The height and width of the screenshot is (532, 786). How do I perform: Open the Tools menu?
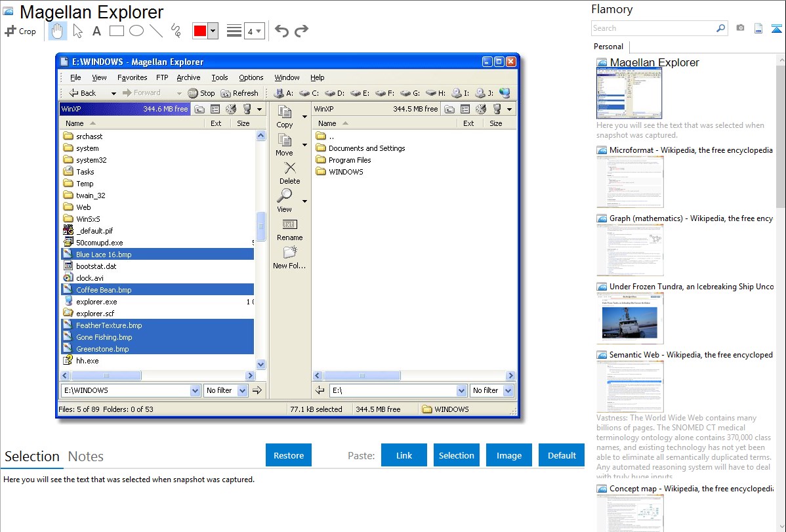[x=220, y=77]
